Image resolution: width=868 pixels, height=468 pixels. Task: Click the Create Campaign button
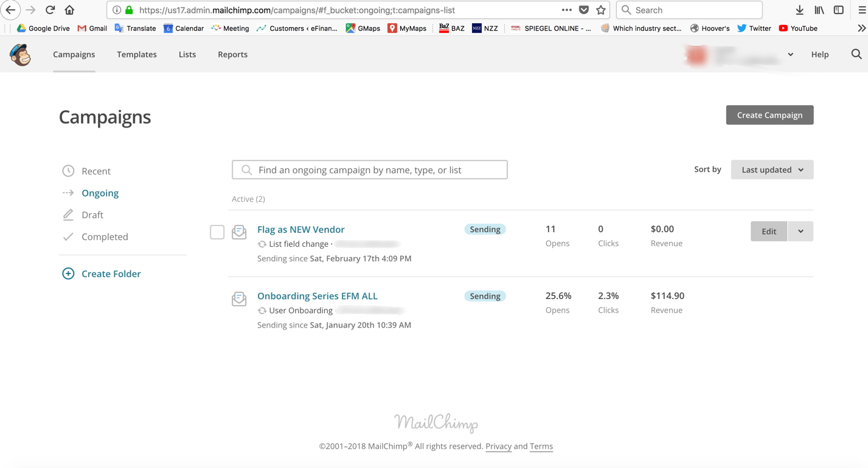pyautogui.click(x=769, y=115)
